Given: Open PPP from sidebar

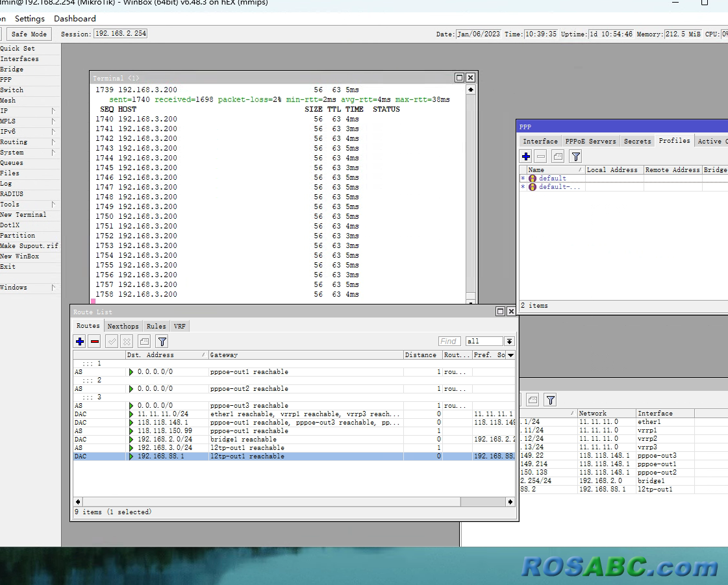Looking at the screenshot, I should (6, 79).
